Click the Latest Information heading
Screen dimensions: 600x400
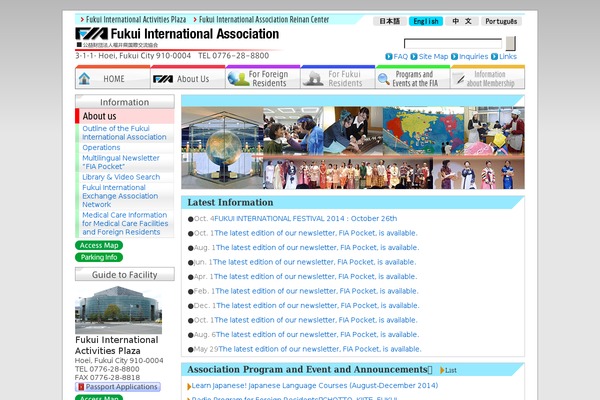coord(230,202)
